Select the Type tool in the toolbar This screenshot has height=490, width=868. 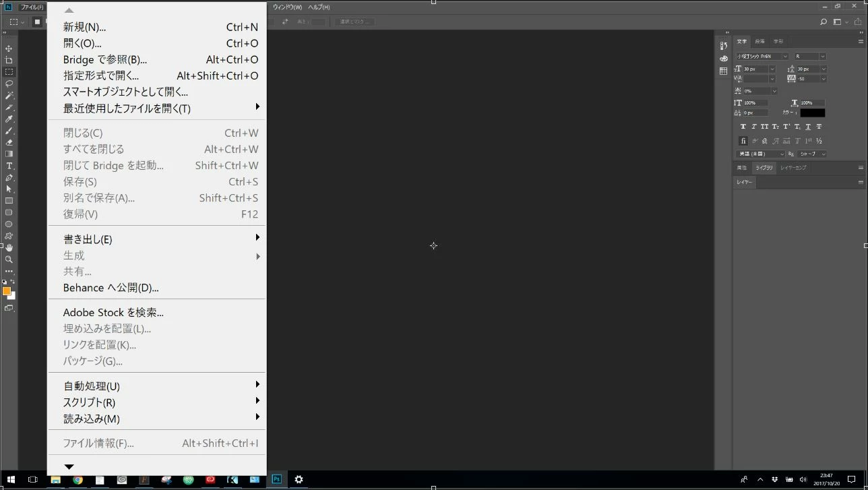click(9, 166)
